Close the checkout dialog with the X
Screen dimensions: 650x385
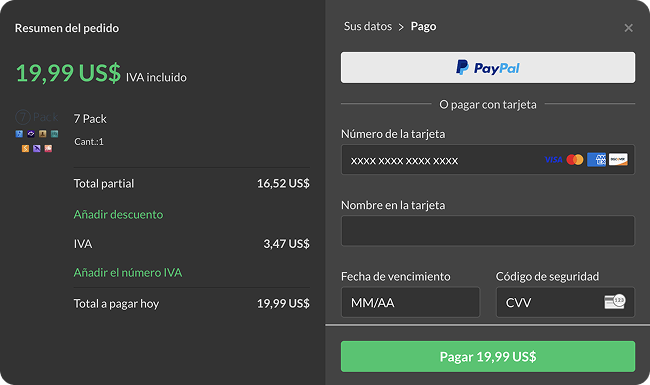pyautogui.click(x=628, y=28)
